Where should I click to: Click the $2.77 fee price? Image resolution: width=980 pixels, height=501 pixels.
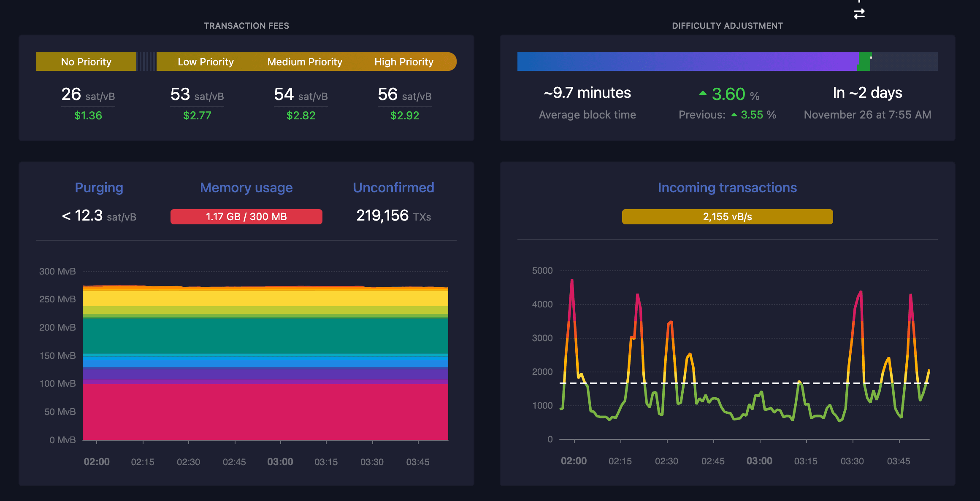point(197,116)
